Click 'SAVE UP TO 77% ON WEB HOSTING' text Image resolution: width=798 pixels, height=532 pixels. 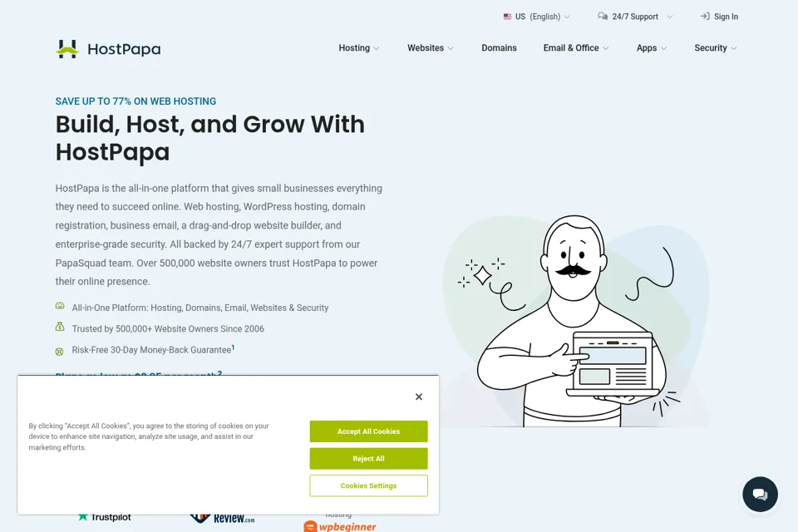click(x=135, y=101)
